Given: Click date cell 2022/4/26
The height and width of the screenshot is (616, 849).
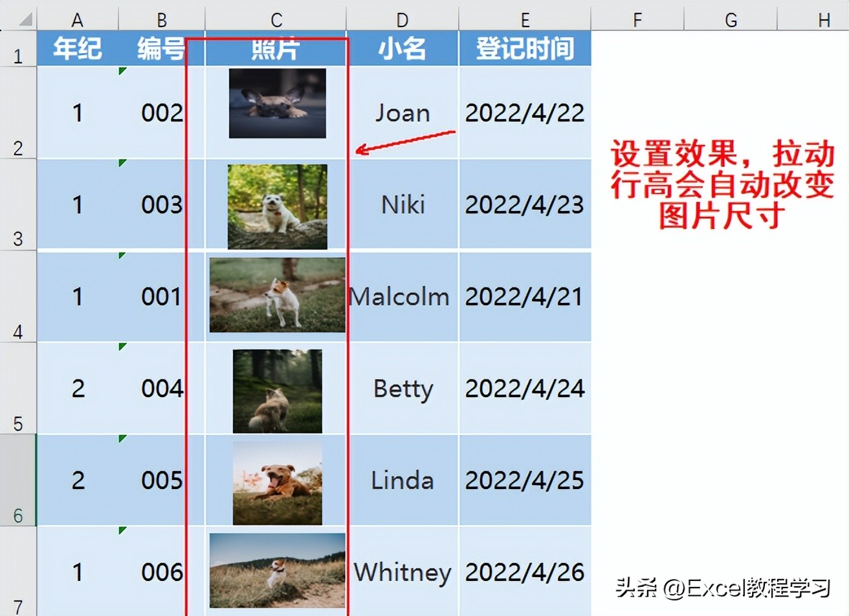Looking at the screenshot, I should pyautogui.click(x=525, y=572).
